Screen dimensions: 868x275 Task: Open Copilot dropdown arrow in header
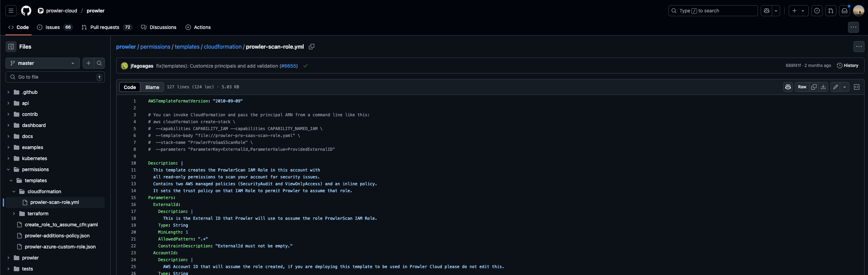click(x=776, y=11)
